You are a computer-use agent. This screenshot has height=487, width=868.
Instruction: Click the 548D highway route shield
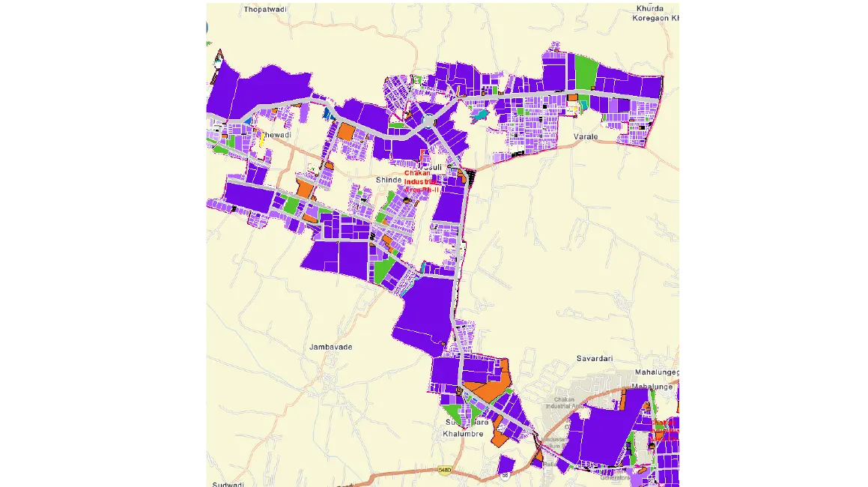click(x=446, y=469)
